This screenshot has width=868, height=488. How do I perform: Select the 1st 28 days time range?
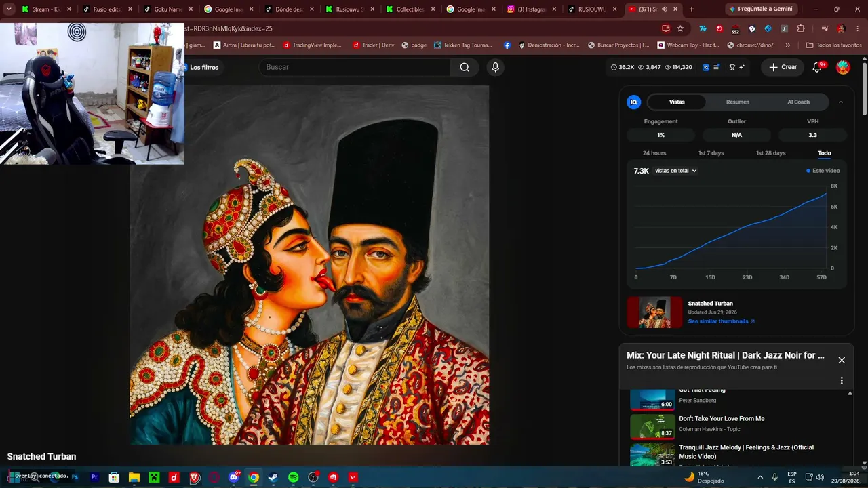(771, 153)
